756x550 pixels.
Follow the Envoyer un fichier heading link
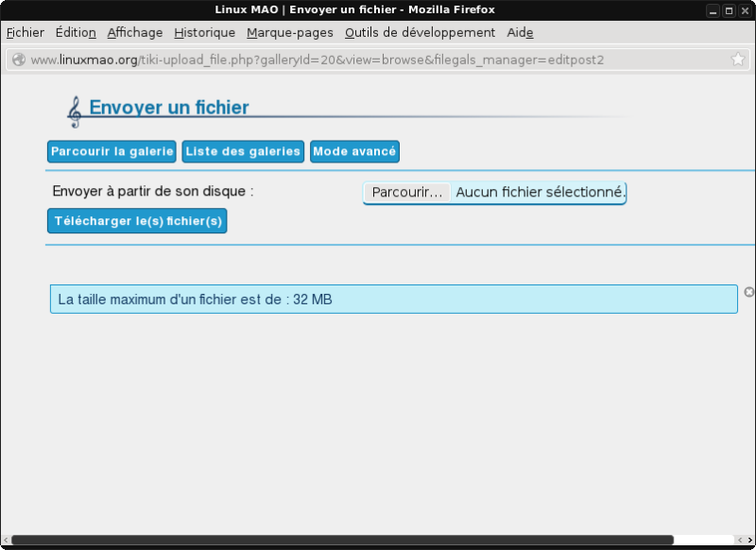169,107
